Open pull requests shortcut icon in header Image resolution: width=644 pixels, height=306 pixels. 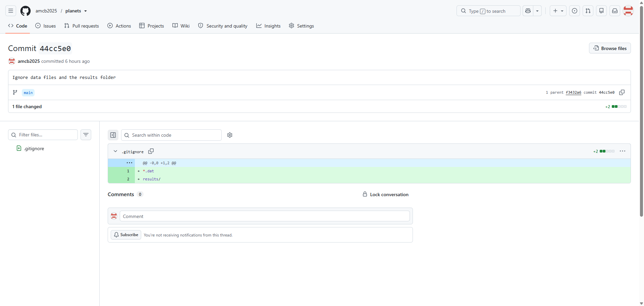pos(588,11)
